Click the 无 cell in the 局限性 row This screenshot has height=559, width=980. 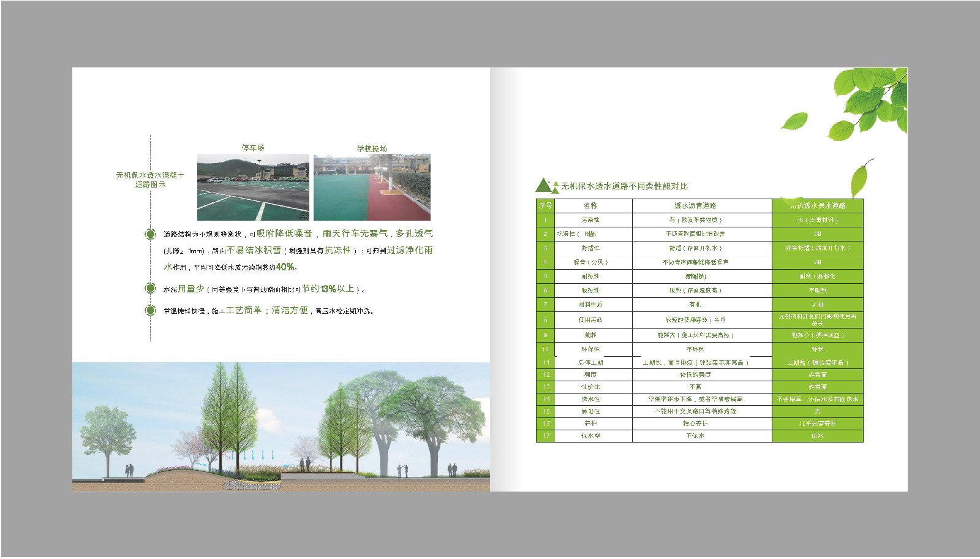(817, 411)
